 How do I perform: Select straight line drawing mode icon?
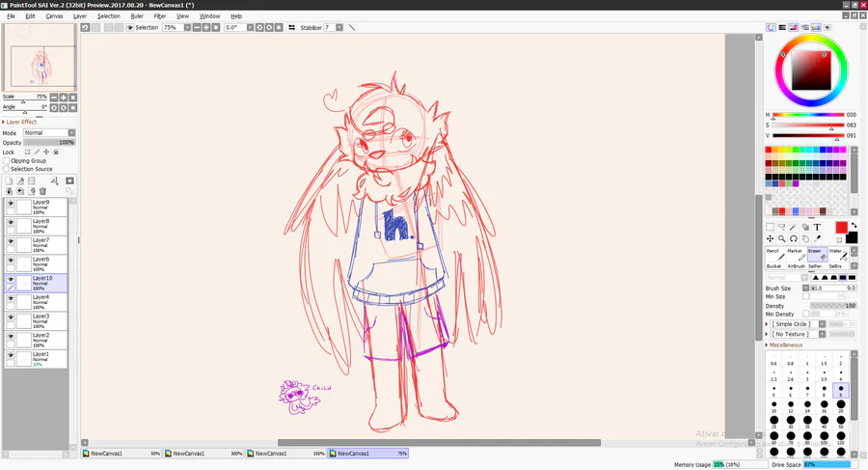[x=351, y=27]
